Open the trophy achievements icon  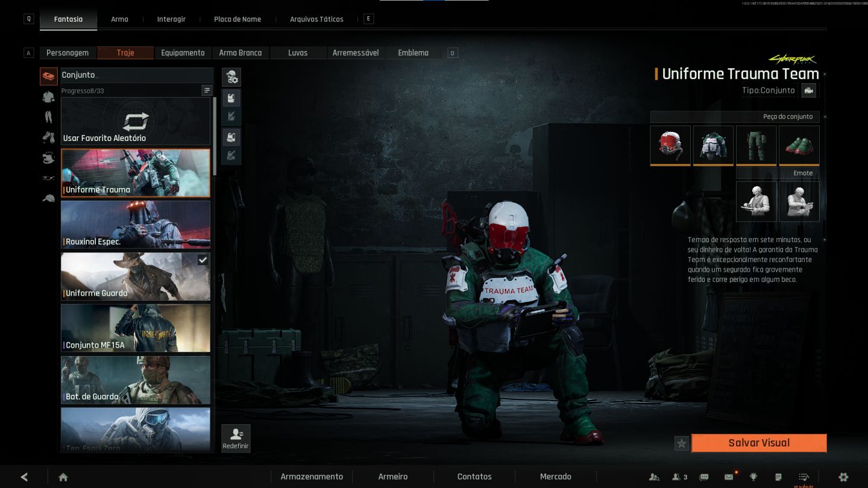(x=753, y=477)
